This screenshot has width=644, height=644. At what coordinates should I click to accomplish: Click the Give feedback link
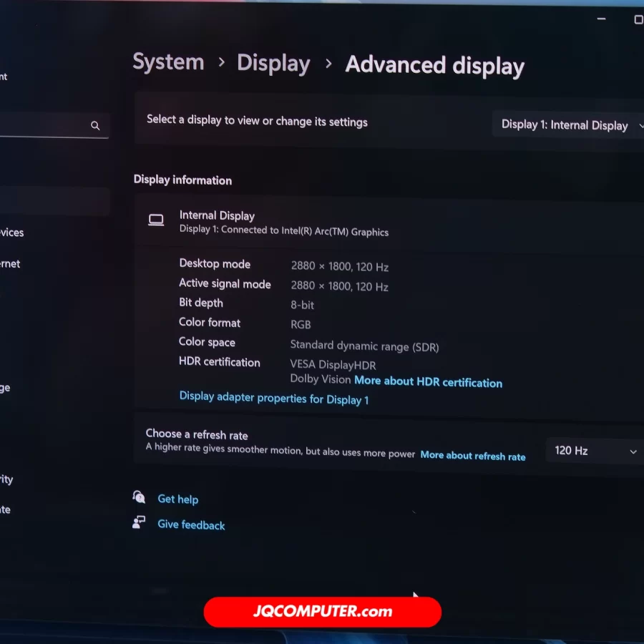click(x=191, y=525)
